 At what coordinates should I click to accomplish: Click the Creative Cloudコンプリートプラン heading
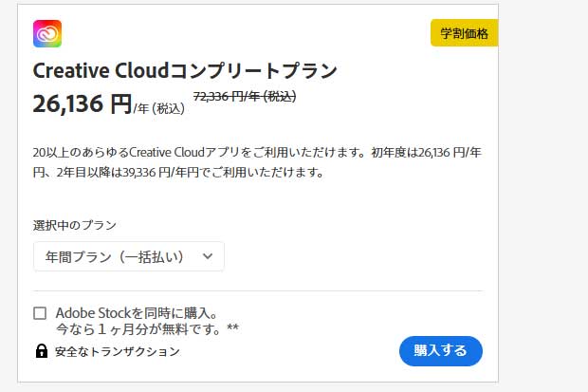pyautogui.click(x=185, y=70)
